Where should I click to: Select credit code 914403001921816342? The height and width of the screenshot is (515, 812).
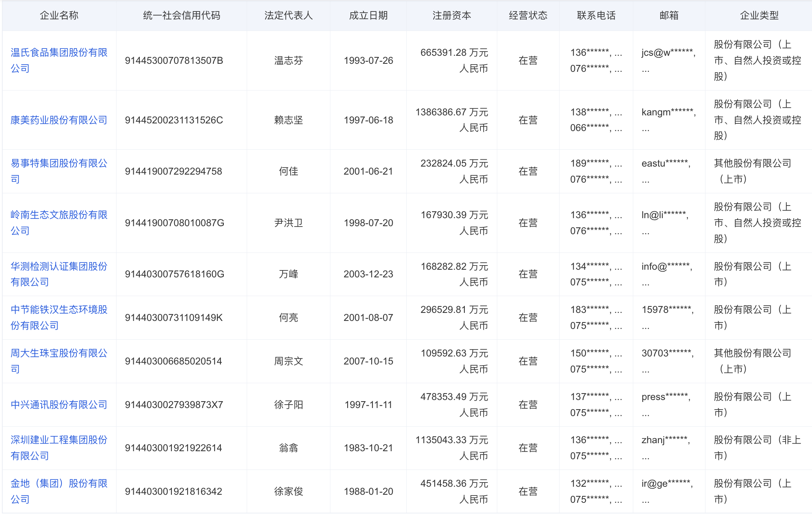pos(173,491)
